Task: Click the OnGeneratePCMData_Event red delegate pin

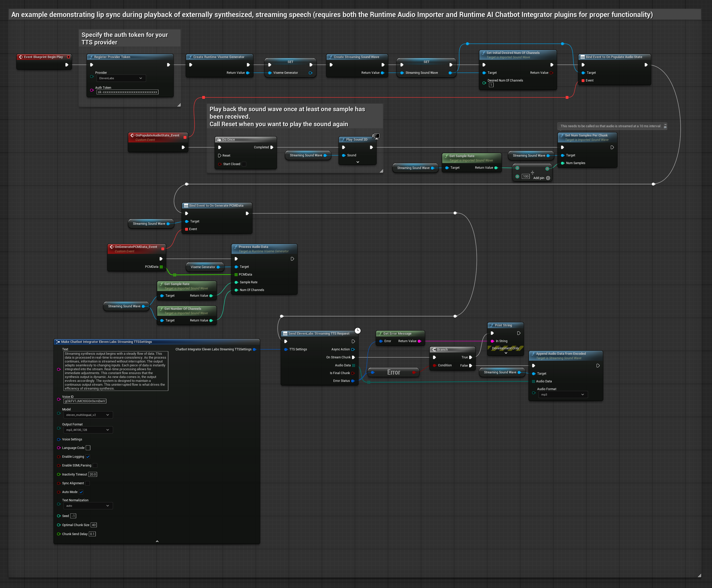Action: 163,249
